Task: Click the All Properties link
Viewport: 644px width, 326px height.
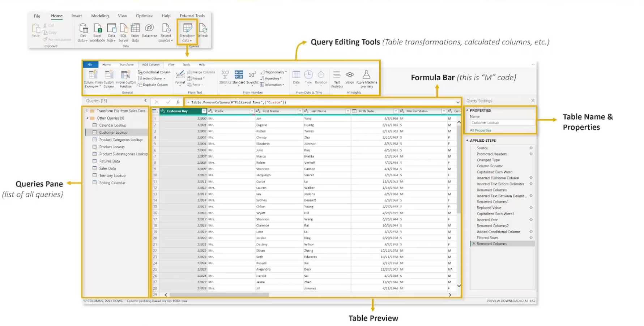Action: click(480, 130)
